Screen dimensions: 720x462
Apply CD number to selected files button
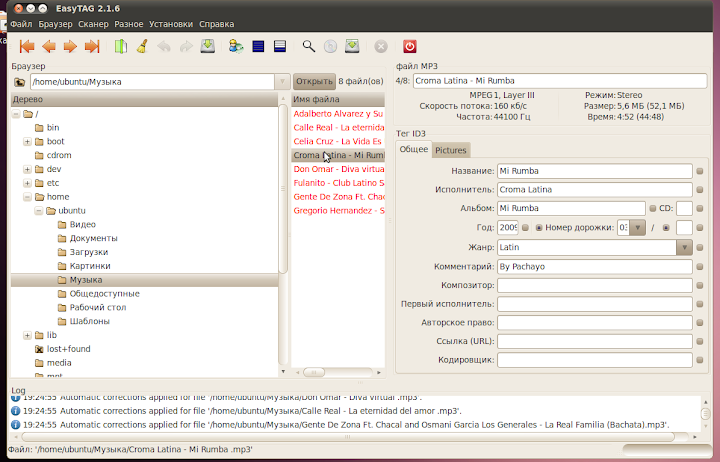700,208
